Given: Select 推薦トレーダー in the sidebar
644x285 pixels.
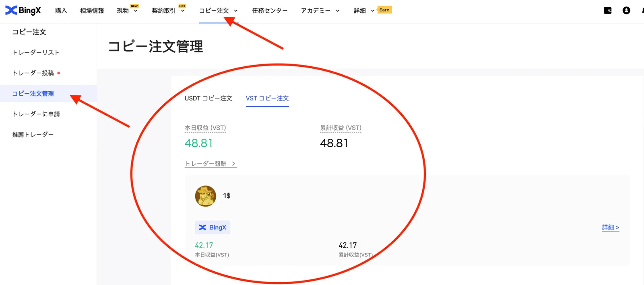Looking at the screenshot, I should coord(33,135).
